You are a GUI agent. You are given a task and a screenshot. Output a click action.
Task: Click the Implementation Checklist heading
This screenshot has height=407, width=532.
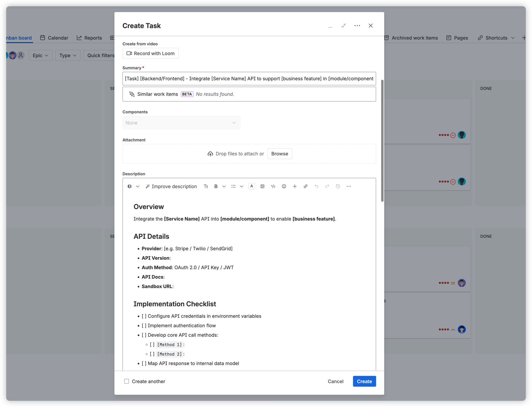pos(175,304)
